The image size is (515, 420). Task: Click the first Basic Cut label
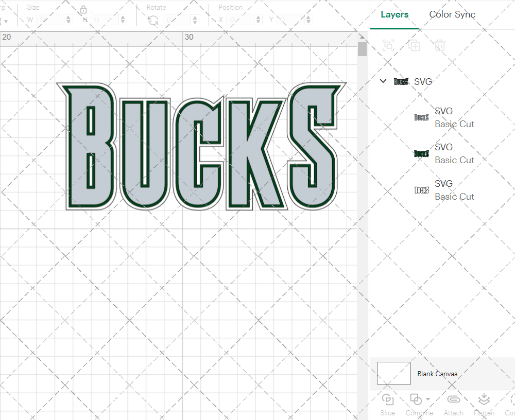click(x=455, y=124)
